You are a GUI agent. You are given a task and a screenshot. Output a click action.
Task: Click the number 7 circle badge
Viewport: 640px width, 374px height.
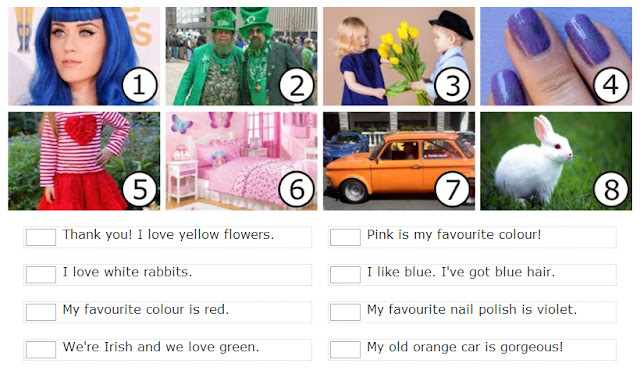(x=452, y=189)
